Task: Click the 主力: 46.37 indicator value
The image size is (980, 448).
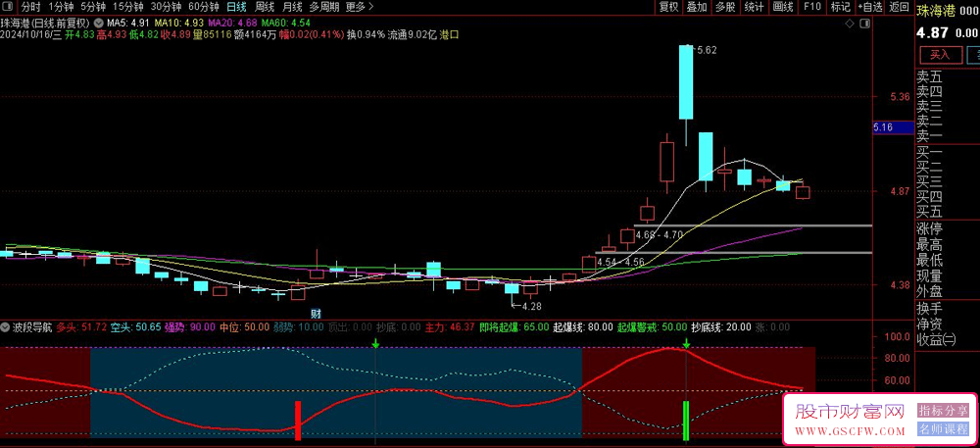Action: tap(450, 326)
